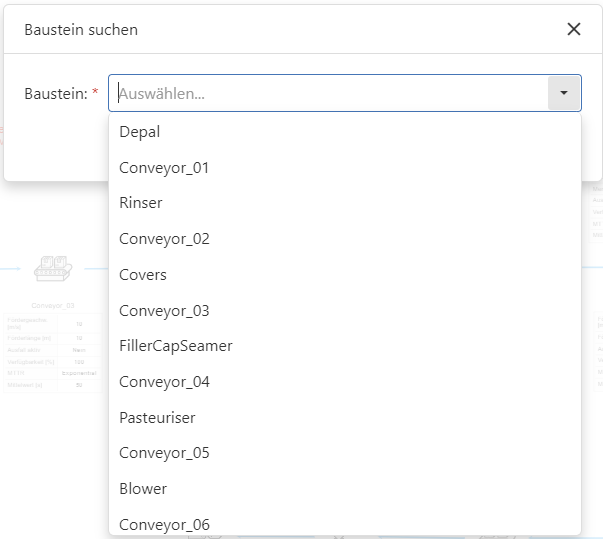
Task: Select Depal from the dropdown list
Action: coord(139,132)
